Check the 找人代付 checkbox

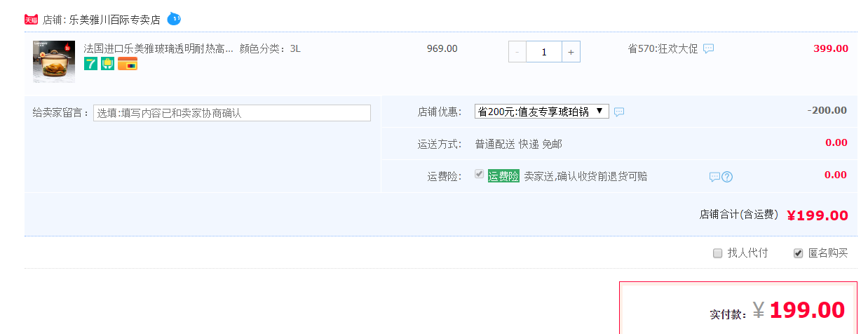tap(718, 253)
